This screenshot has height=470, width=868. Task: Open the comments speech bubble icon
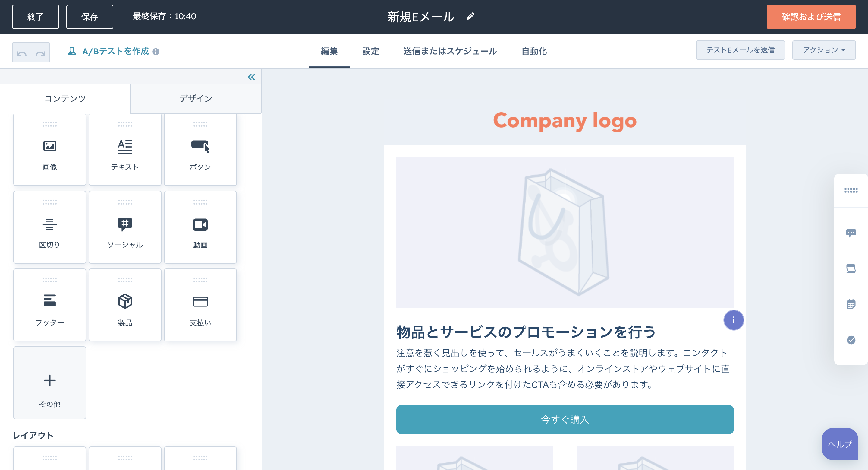851,233
